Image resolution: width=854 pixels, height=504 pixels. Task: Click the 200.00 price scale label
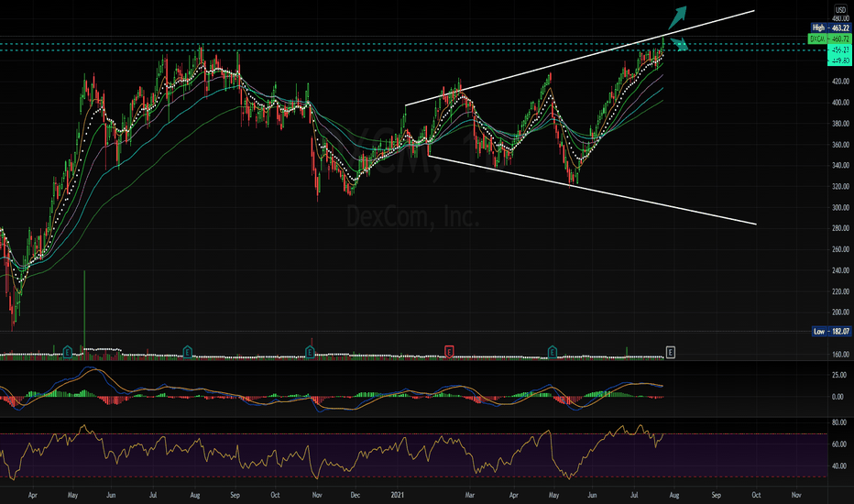pos(840,312)
